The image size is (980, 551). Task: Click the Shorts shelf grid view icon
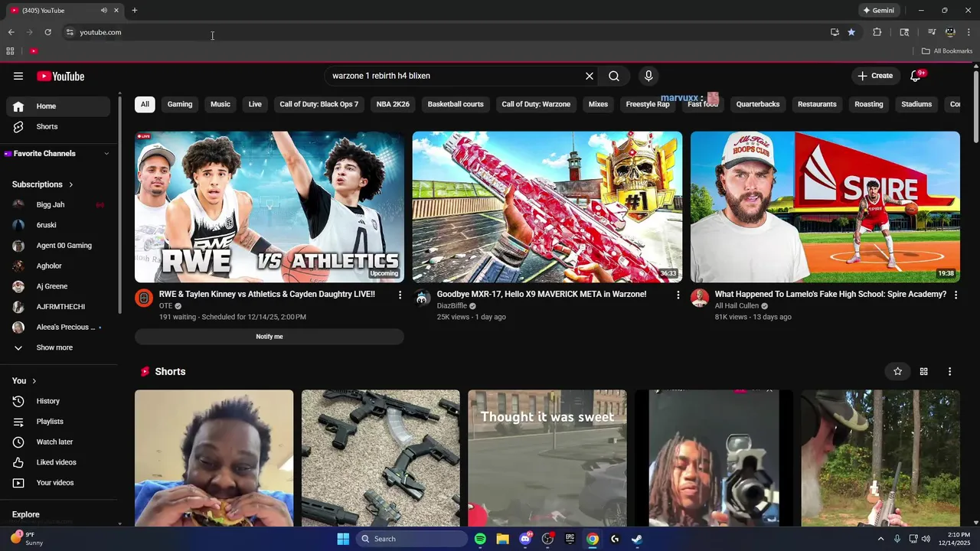pos(924,372)
